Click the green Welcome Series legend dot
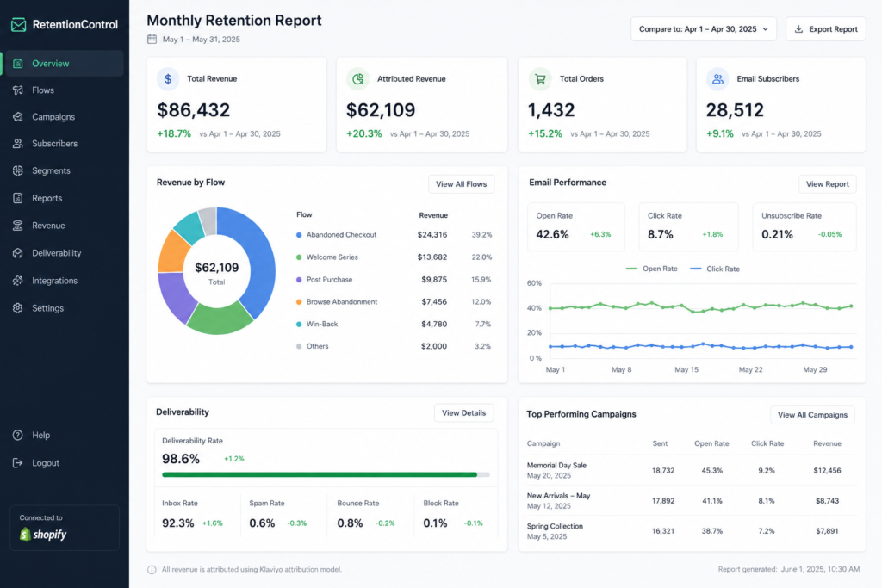The height and width of the screenshot is (588, 882). 299,257
